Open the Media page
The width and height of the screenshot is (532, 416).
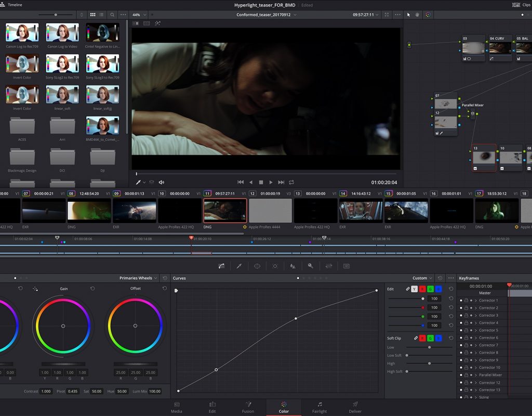[177, 408]
